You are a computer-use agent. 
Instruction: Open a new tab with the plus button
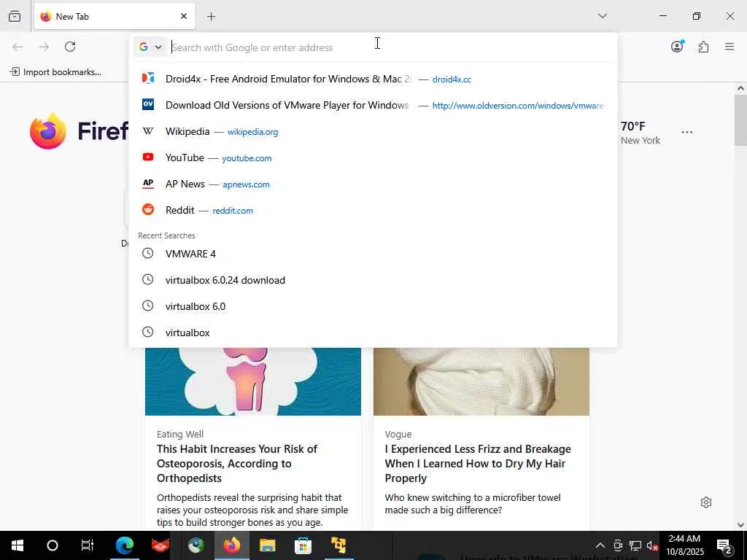point(211,17)
